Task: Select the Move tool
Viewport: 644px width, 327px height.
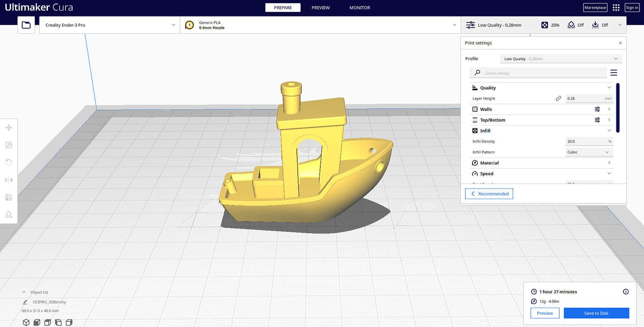Action: tap(8, 127)
